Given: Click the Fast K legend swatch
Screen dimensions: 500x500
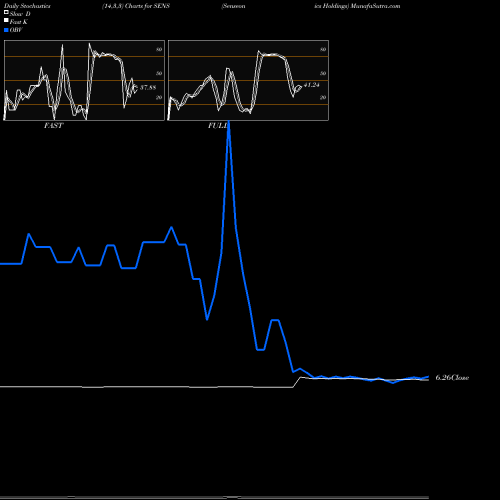Looking at the screenshot, I should click(6, 21).
